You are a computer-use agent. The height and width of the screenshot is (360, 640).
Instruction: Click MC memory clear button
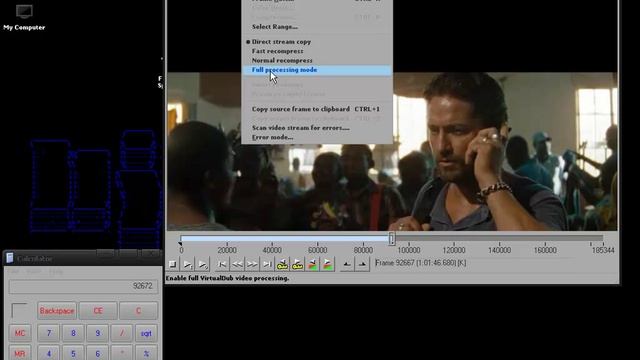[20, 333]
